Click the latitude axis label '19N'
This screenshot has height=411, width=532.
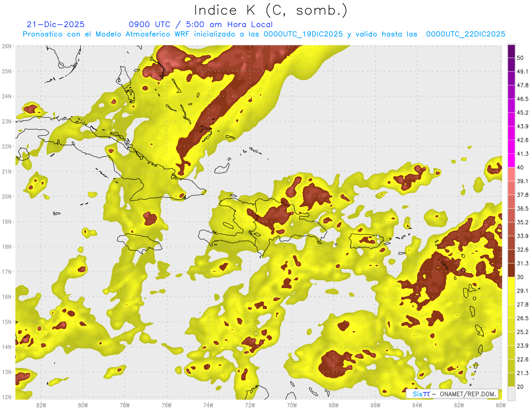coord(7,221)
